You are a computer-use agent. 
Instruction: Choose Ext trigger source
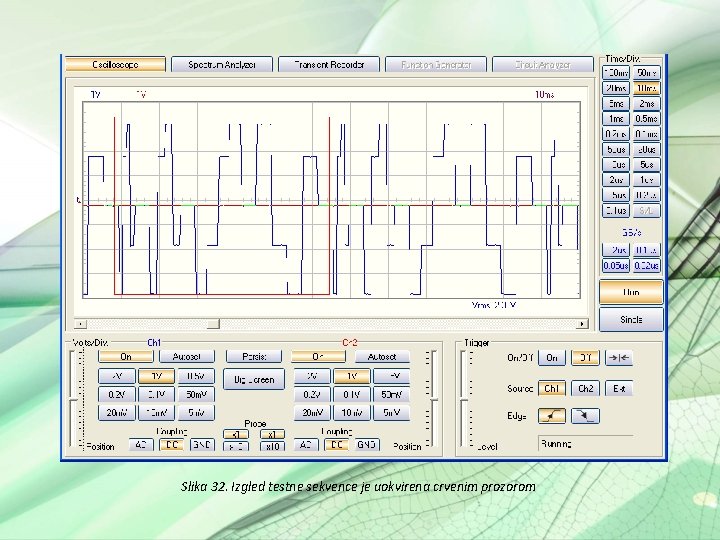click(x=620, y=388)
